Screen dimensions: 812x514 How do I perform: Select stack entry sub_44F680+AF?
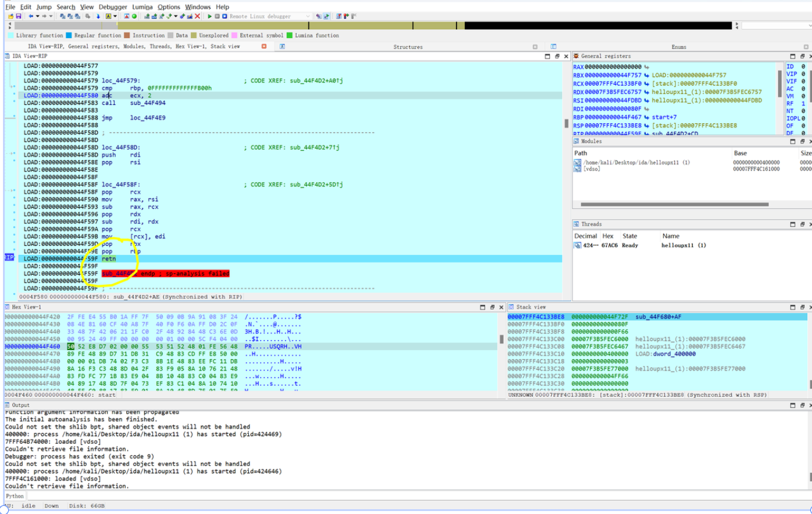point(658,317)
